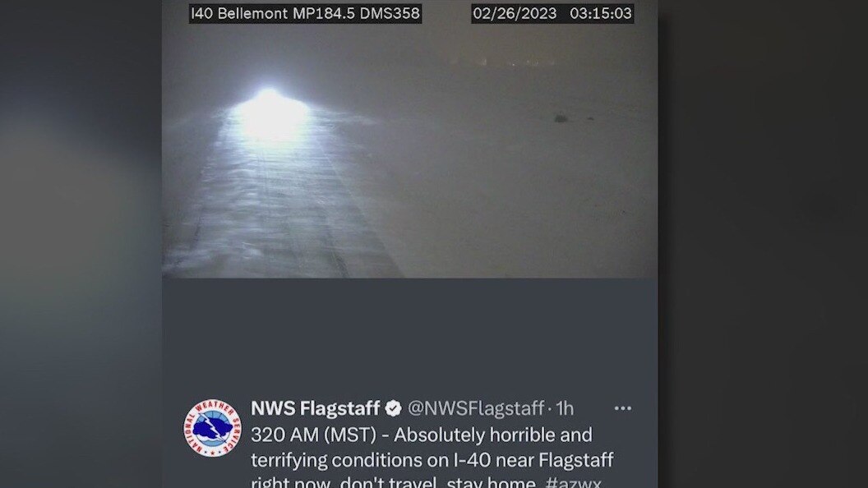868x488 pixels.
Task: Click the word Flagstaff in the tweet body
Action: 575,460
